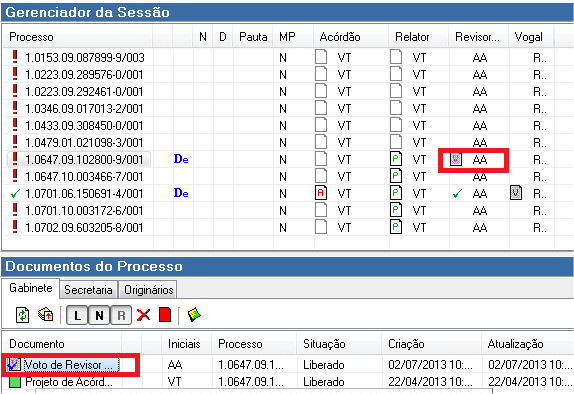Click the upload documents stack icon

pos(46,315)
